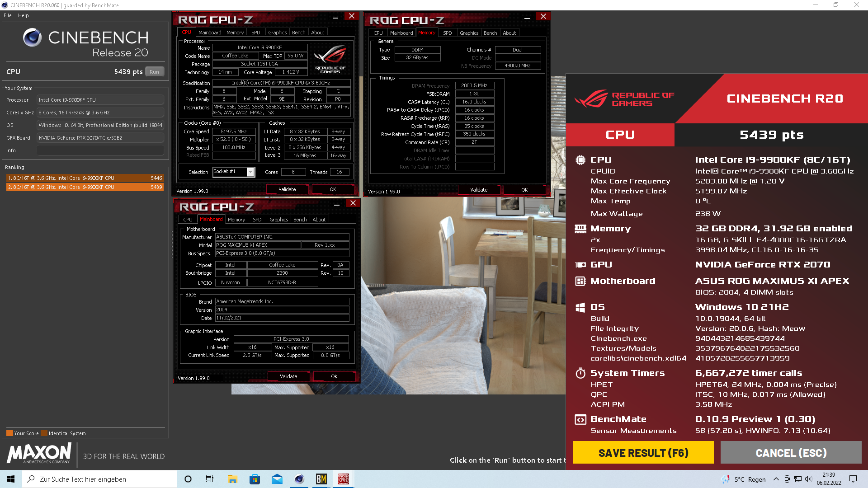Open the Mail app from the taskbar
868x488 pixels.
(277, 479)
